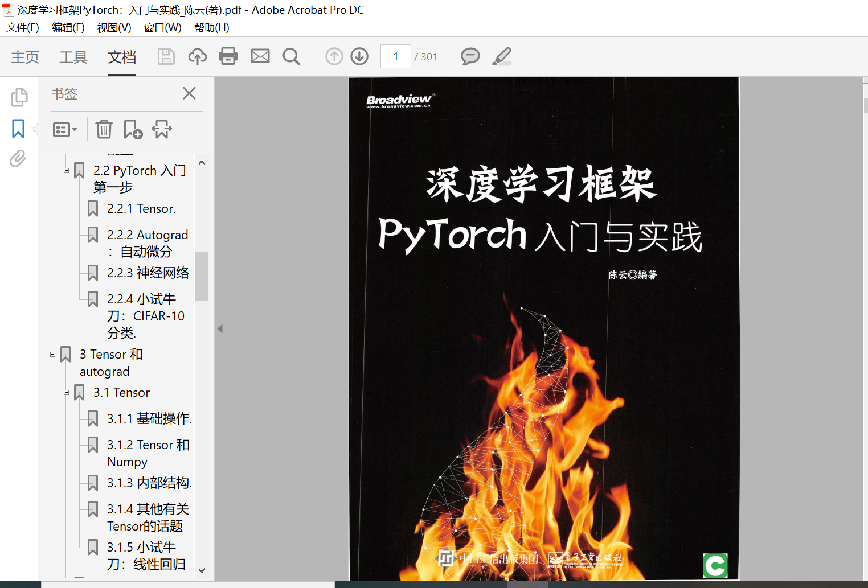Viewport: 868px width, 588px height.
Task: Jump to bookmark 3.1.1 基础操作
Action: point(149,419)
